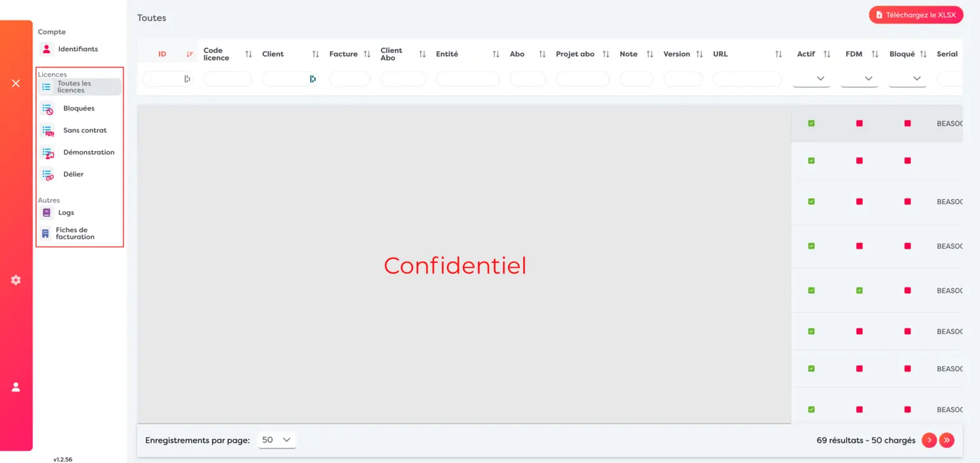Viewport: 980px width, 463px height.
Task: Click the Sans contrat list icon
Action: (47, 131)
